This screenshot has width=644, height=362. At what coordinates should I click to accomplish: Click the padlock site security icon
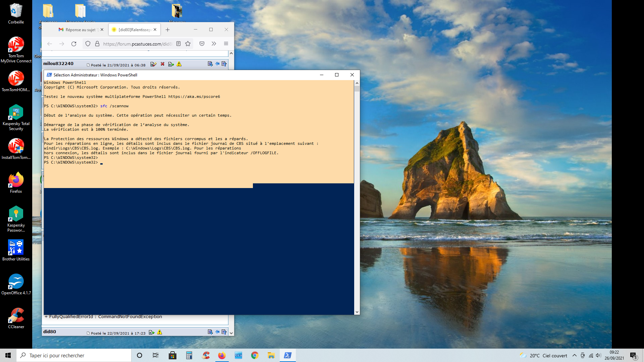point(97,44)
